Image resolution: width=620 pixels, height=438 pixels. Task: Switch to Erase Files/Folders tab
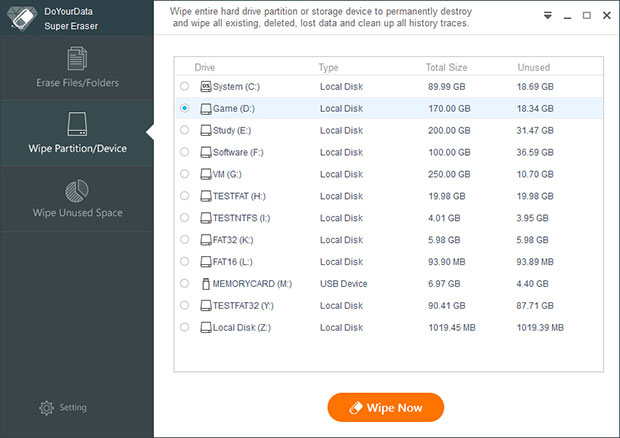(x=77, y=67)
